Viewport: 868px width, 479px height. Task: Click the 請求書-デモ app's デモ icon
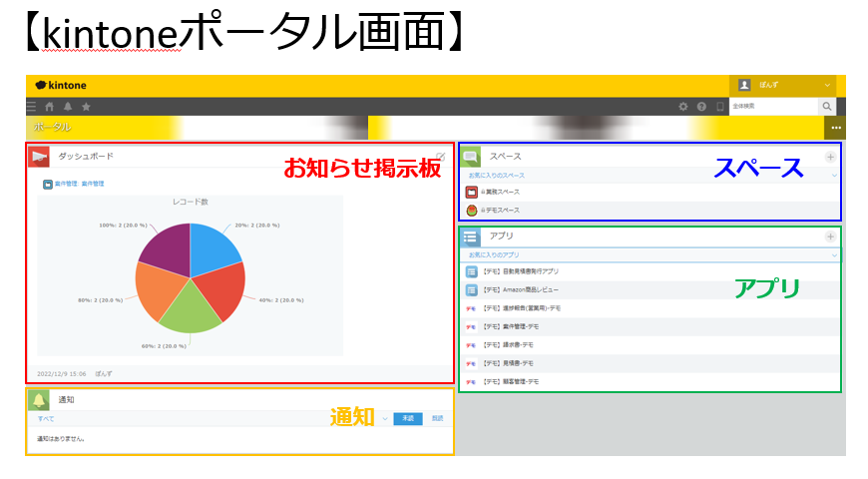(471, 345)
